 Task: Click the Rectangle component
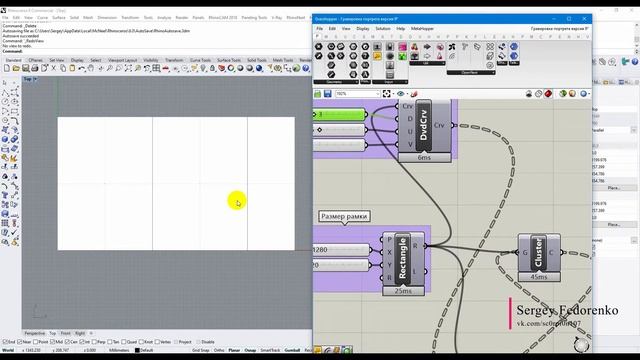click(403, 263)
